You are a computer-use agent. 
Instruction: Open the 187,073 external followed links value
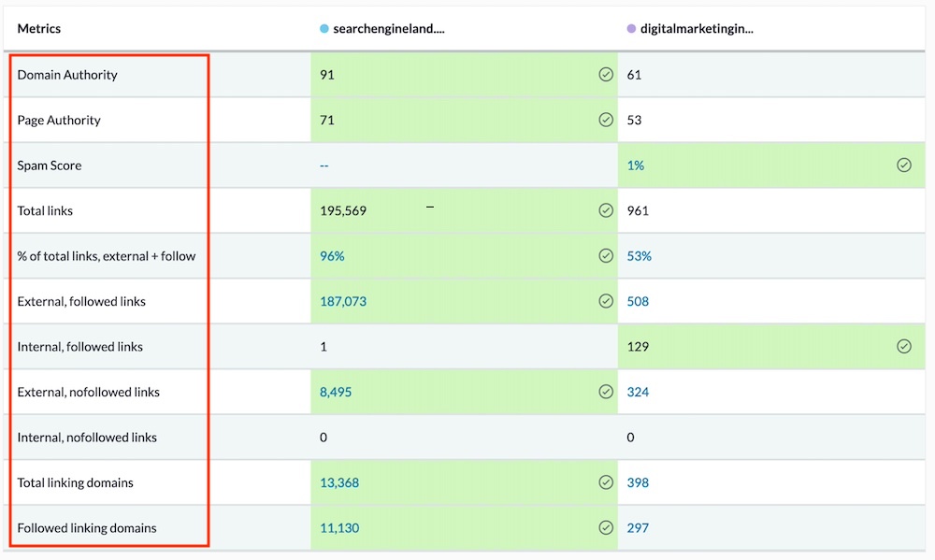343,301
